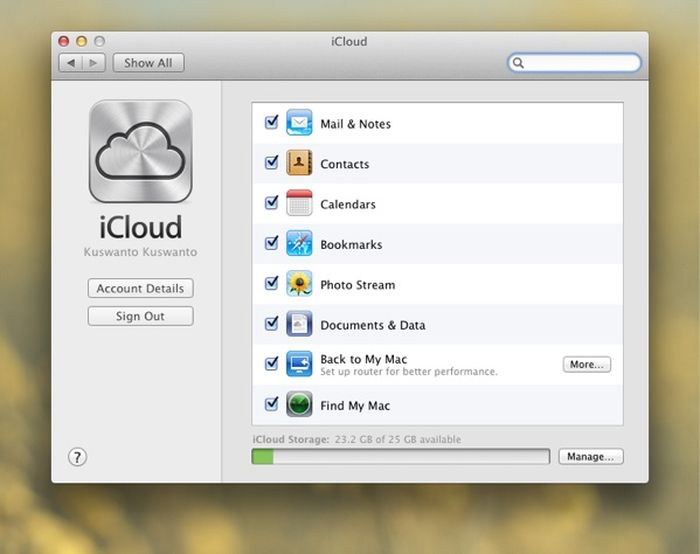
Task: Minimize window with the yellow button
Action: [x=81, y=41]
